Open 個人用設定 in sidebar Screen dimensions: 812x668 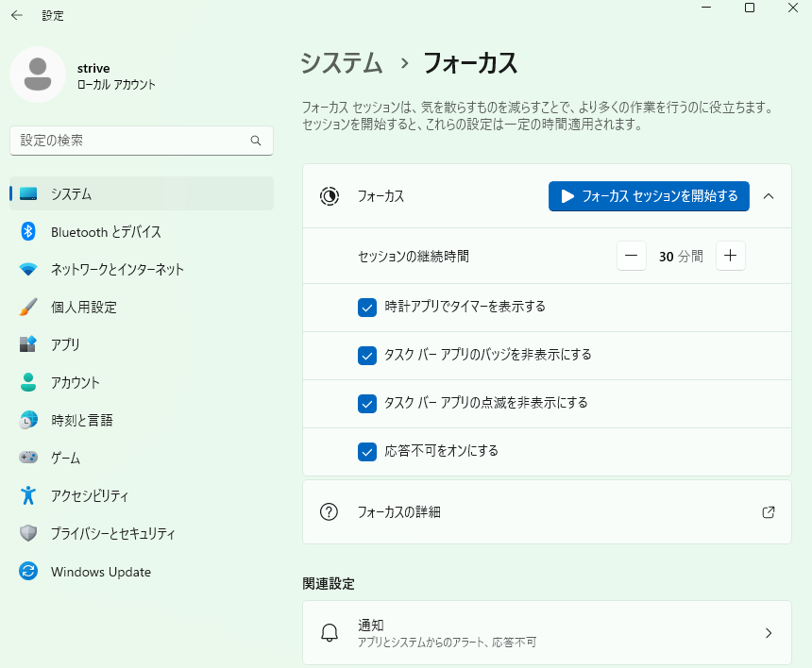point(142,307)
